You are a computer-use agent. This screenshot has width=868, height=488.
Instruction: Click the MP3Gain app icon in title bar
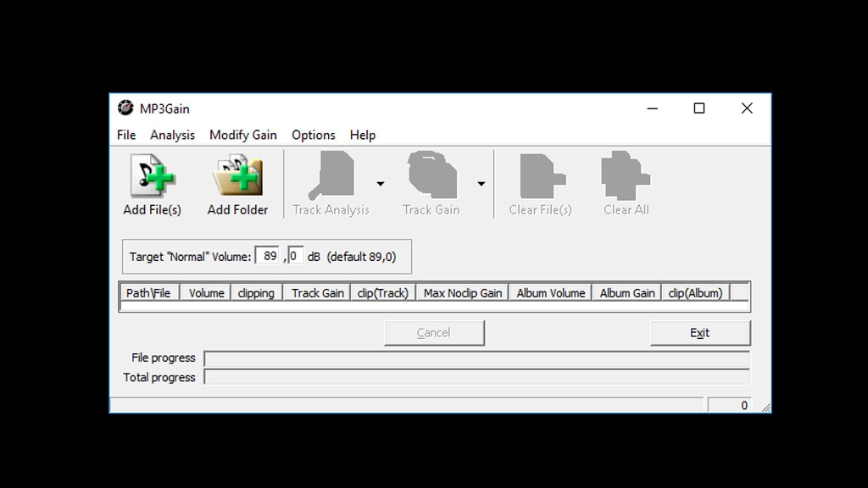[125, 108]
